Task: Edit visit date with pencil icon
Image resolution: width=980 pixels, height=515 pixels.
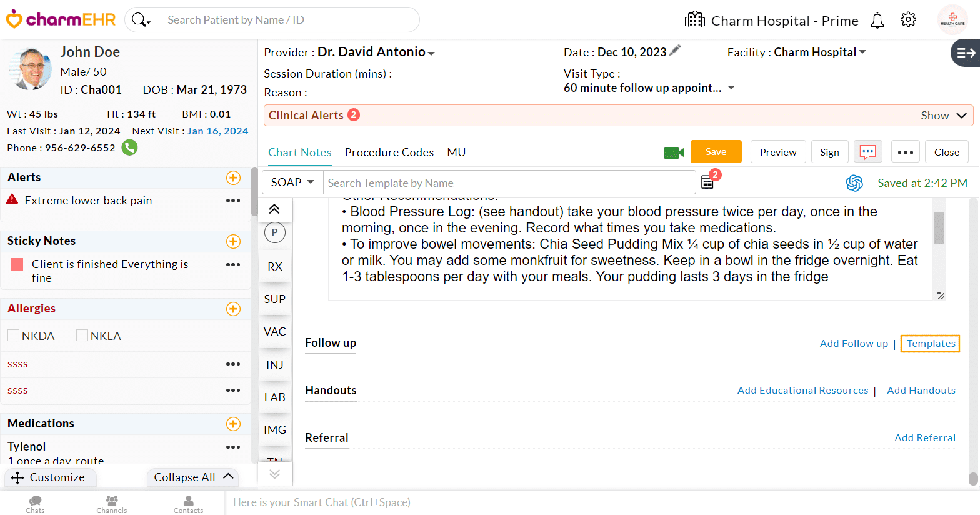Action: [675, 51]
